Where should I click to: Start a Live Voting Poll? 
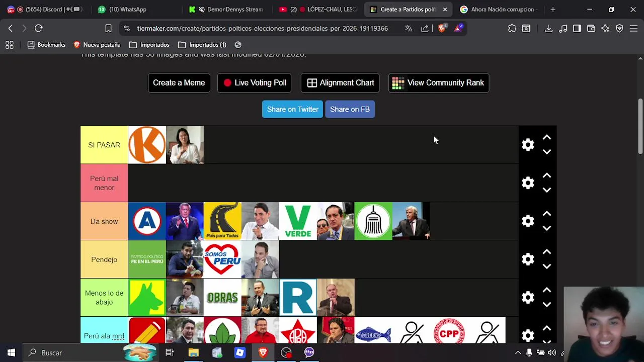click(x=254, y=83)
